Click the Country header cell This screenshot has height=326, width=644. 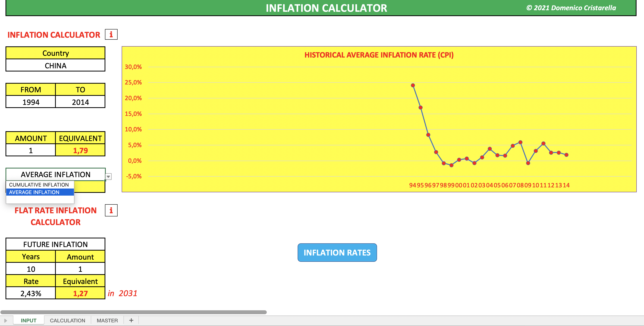click(x=55, y=53)
